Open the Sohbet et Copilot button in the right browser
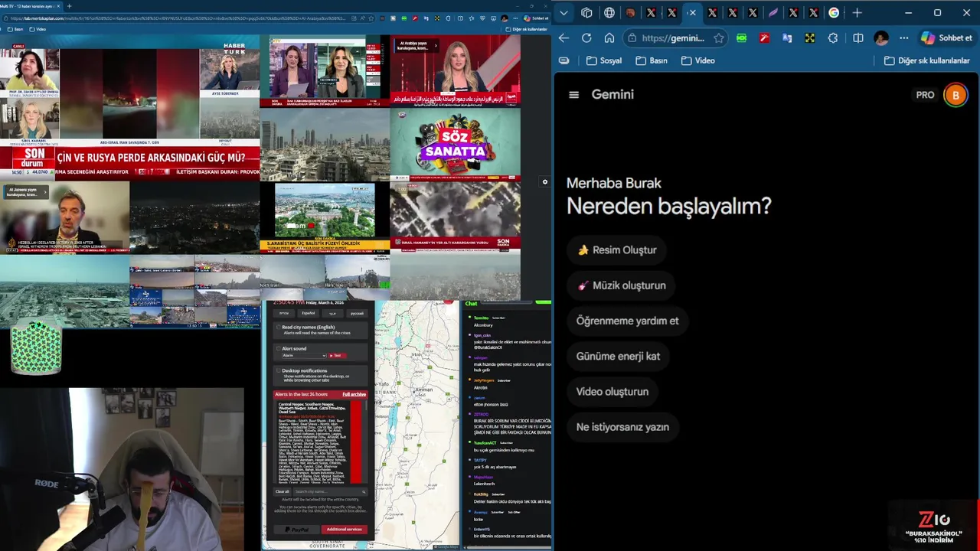 [946, 37]
